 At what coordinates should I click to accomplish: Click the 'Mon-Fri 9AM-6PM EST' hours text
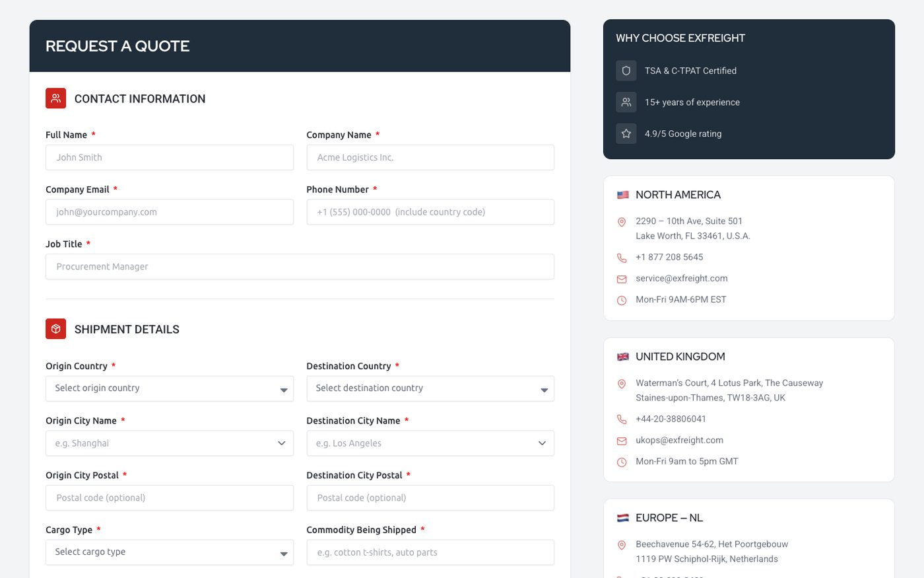click(681, 299)
